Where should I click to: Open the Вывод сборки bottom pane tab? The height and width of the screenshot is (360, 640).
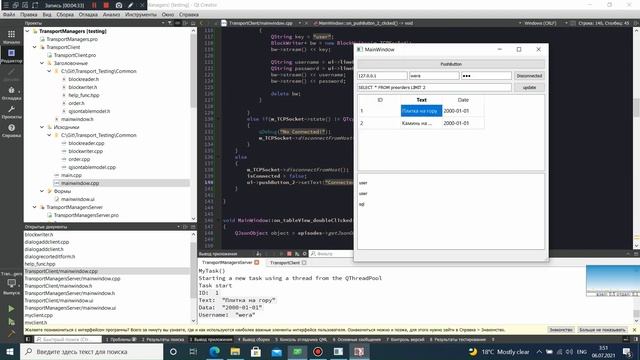coord(253,339)
